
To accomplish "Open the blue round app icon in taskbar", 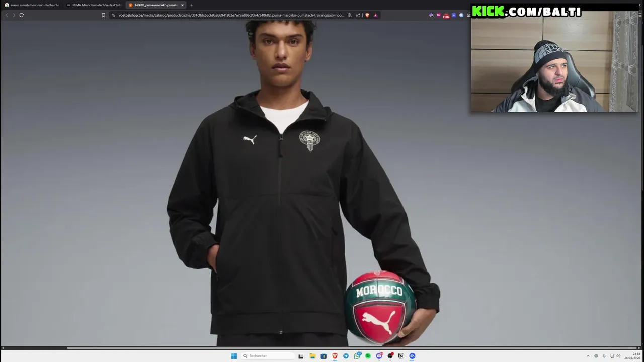I will tap(412, 356).
